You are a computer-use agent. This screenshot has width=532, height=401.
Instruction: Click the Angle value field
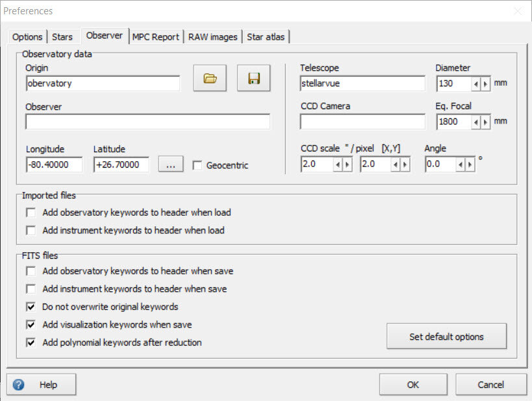(x=440, y=164)
